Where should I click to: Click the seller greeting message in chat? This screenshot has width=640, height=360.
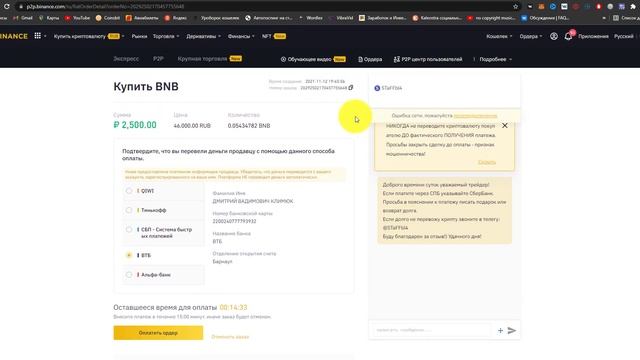[444, 211]
